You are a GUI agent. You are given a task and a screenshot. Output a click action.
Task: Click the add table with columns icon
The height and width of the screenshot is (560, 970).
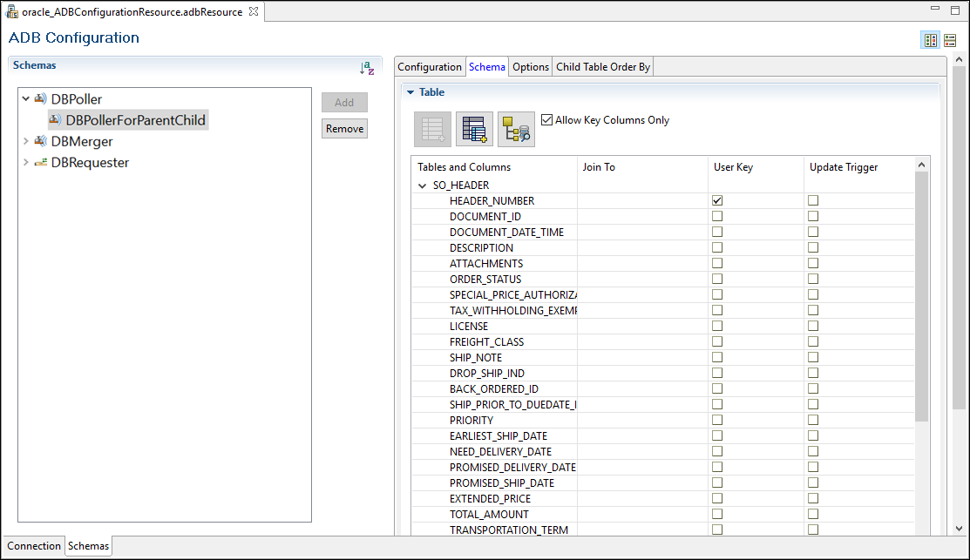click(x=474, y=129)
